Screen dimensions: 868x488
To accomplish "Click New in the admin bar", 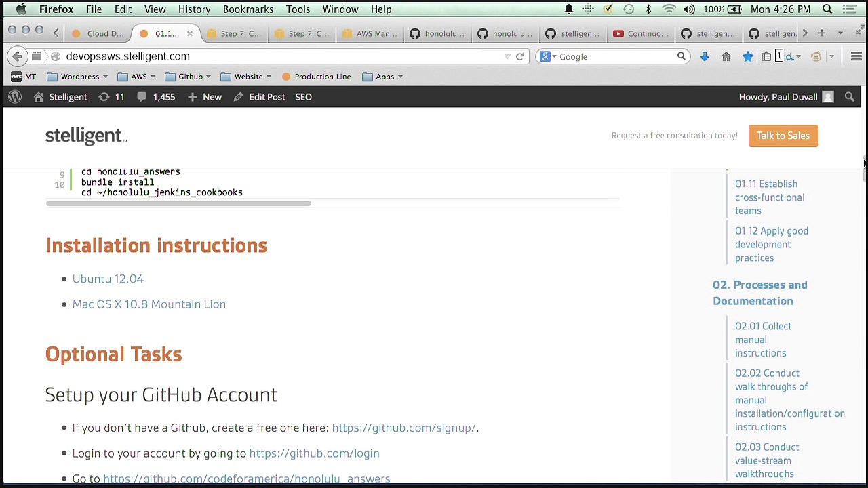I will (x=204, y=97).
